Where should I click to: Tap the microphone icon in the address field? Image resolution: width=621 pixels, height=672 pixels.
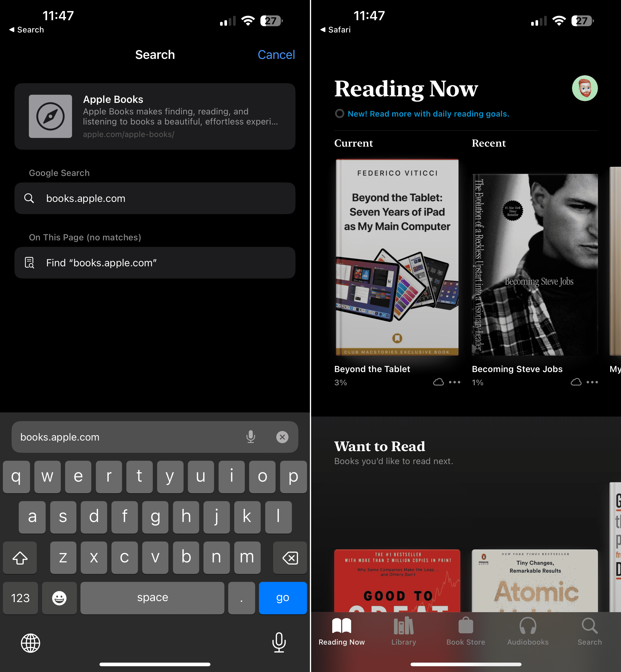point(251,437)
